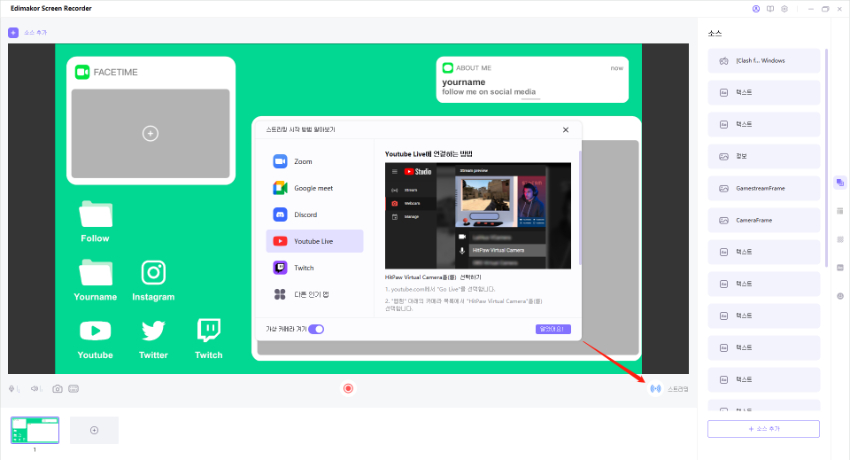850x460 pixels.
Task: Select the GamestreamFrame source
Action: [763, 188]
